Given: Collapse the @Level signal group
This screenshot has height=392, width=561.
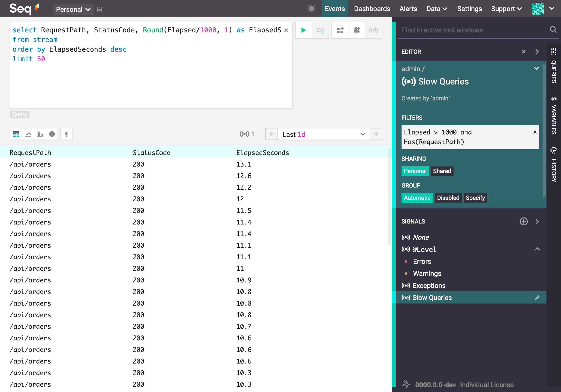Looking at the screenshot, I should (x=537, y=249).
